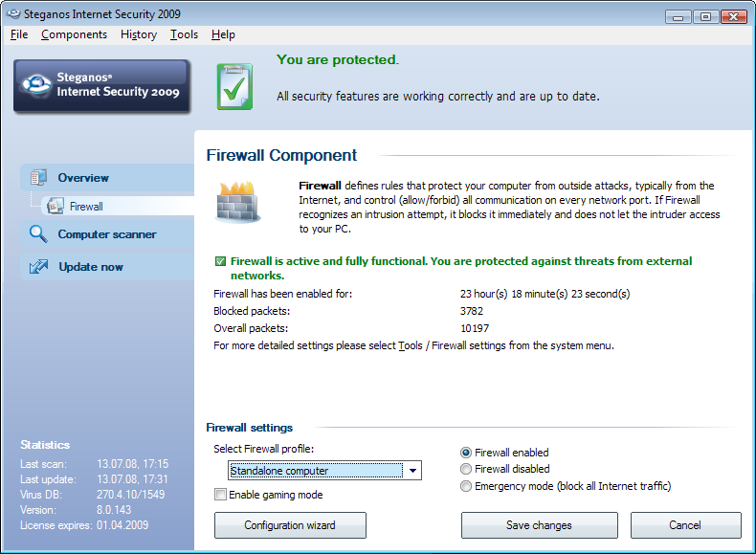The height and width of the screenshot is (554, 756).
Task: Open the Help menu
Action: coord(223,34)
